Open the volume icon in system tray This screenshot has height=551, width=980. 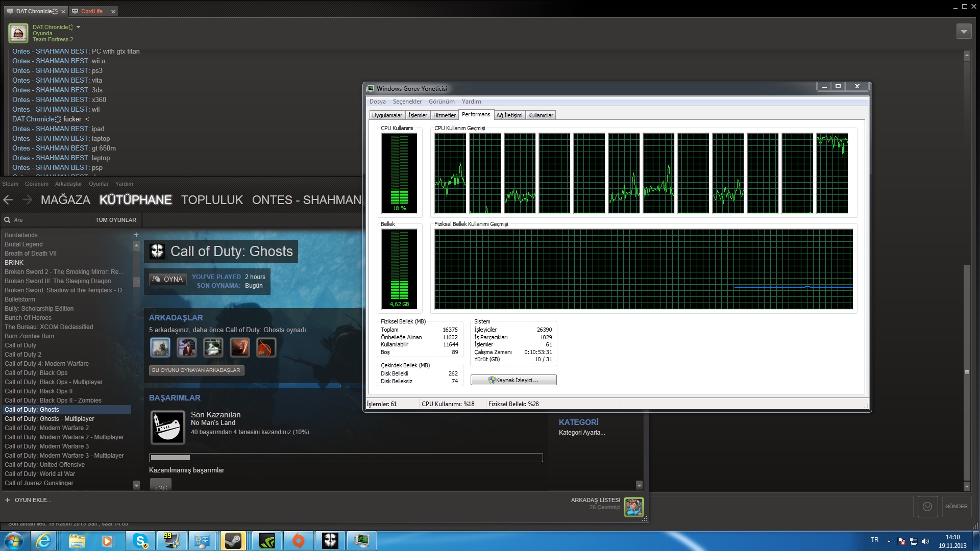click(926, 541)
